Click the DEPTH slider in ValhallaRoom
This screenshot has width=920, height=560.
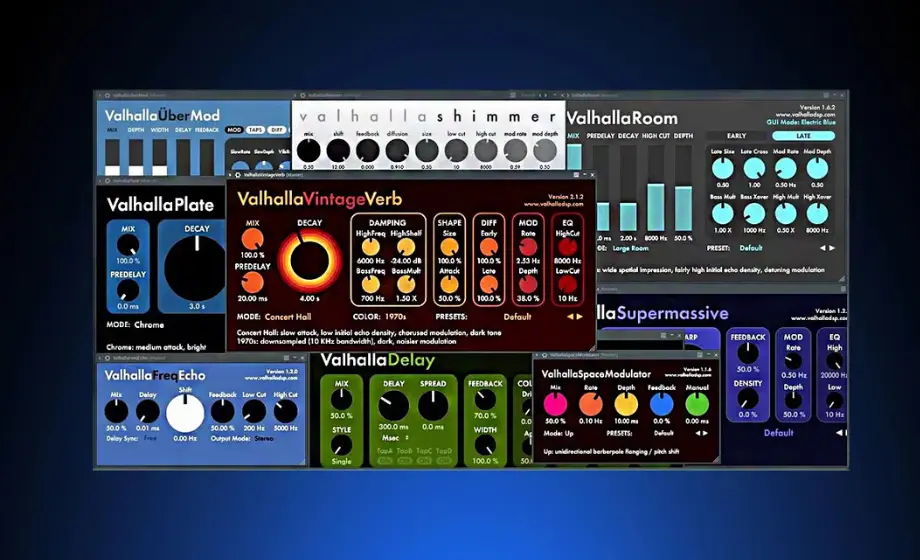point(683,188)
